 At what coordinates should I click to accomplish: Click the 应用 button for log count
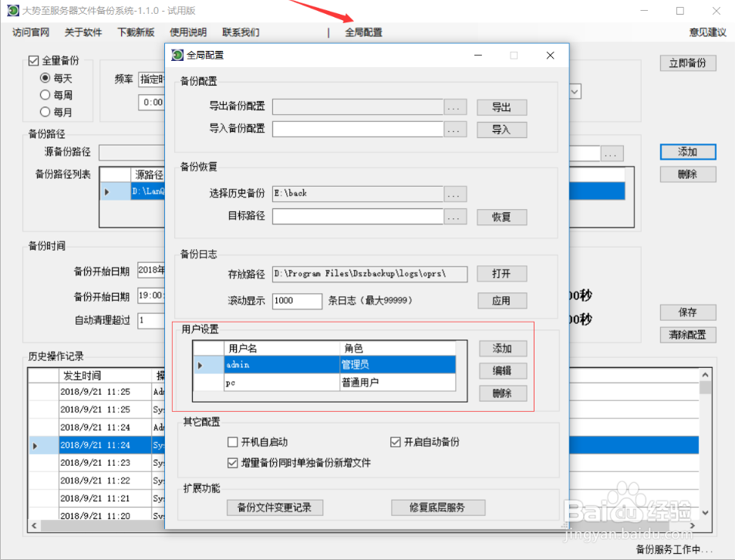click(502, 301)
